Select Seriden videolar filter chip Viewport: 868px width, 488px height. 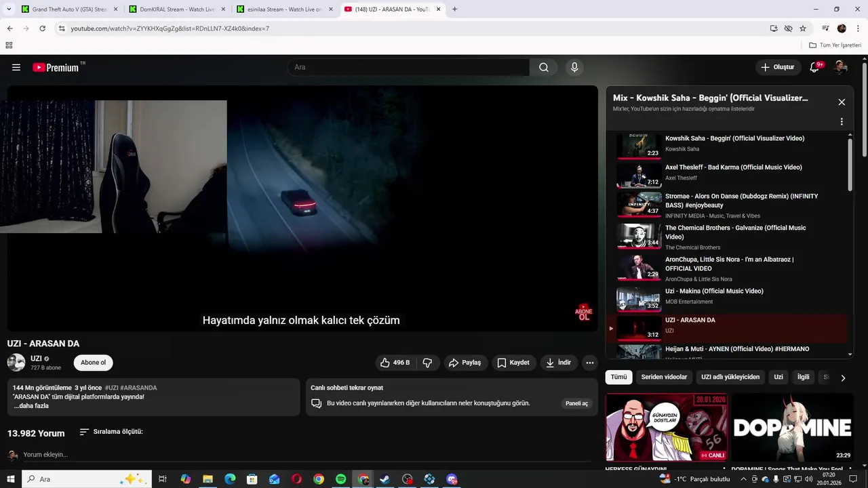[664, 377]
